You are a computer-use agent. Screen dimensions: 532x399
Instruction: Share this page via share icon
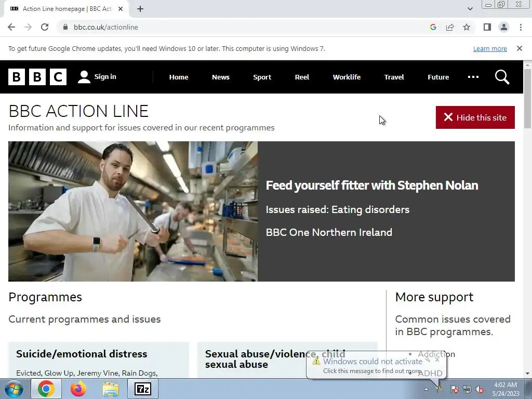click(450, 27)
